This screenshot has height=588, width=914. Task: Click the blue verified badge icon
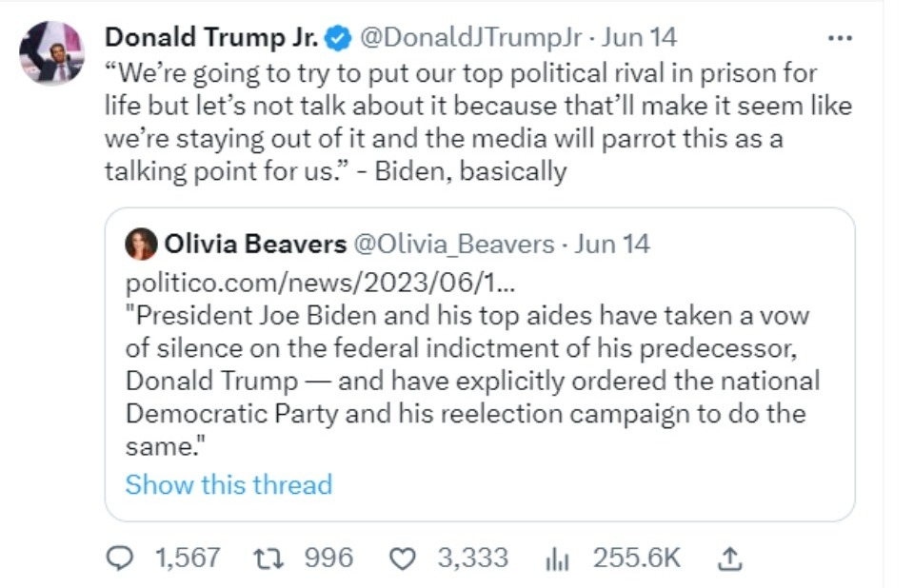point(338,38)
